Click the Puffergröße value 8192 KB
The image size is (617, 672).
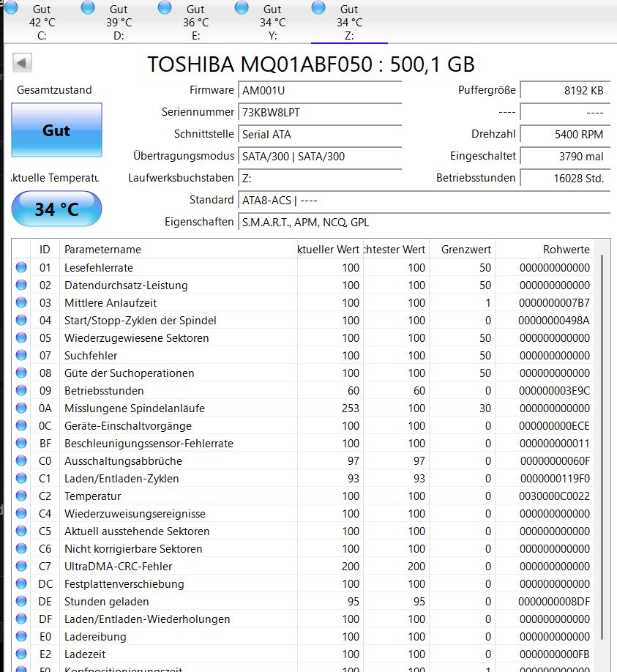click(x=565, y=91)
